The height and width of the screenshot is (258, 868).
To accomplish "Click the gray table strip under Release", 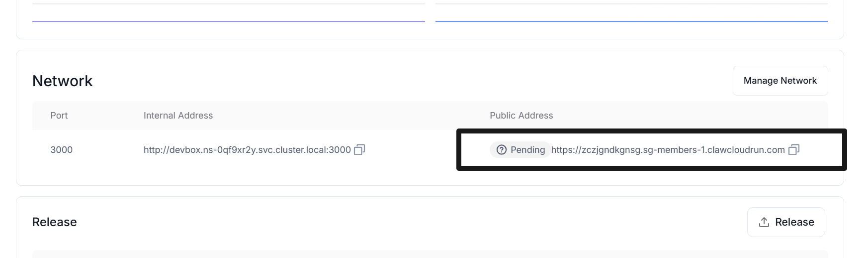I will pos(430,254).
